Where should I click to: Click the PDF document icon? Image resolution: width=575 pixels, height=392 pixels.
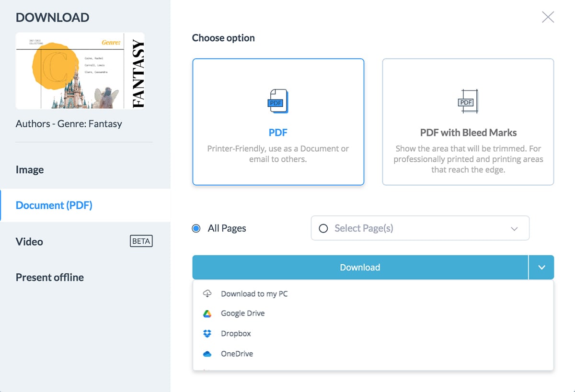coord(278,101)
